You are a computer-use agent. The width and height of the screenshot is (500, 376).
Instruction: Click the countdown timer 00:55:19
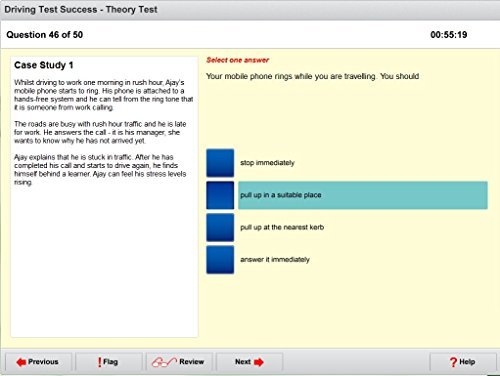click(449, 35)
